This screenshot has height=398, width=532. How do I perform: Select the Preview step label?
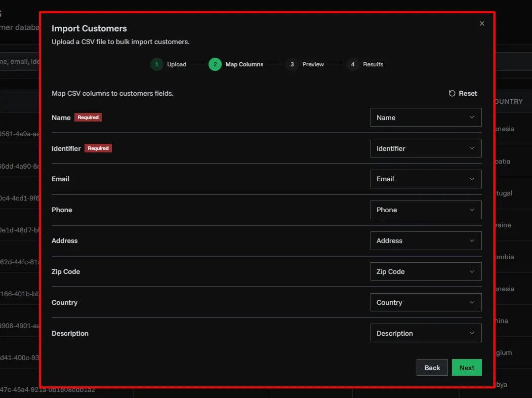click(313, 64)
